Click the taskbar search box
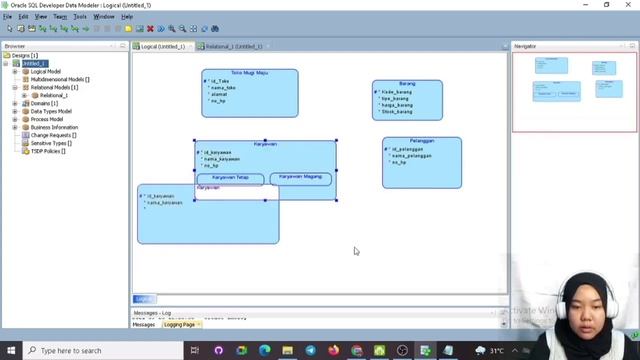This screenshot has width=640, height=360. click(103, 351)
